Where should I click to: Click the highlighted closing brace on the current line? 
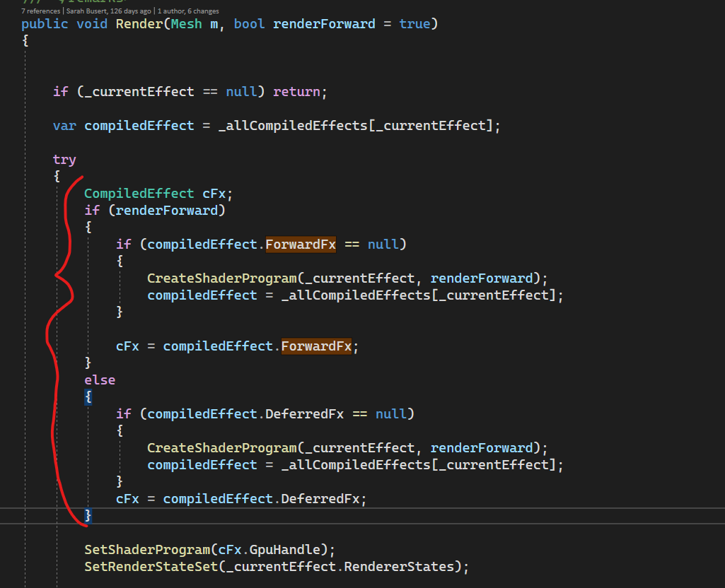(88, 516)
